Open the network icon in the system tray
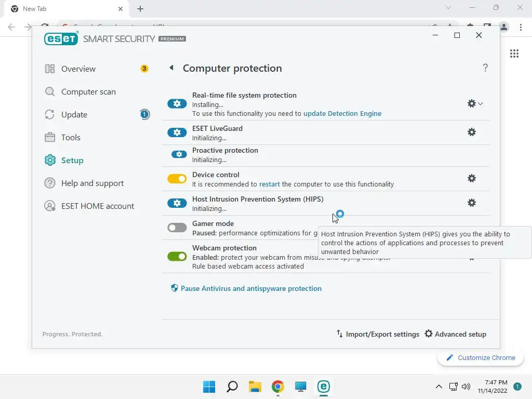Image resolution: width=532 pixels, height=399 pixels. (453, 387)
